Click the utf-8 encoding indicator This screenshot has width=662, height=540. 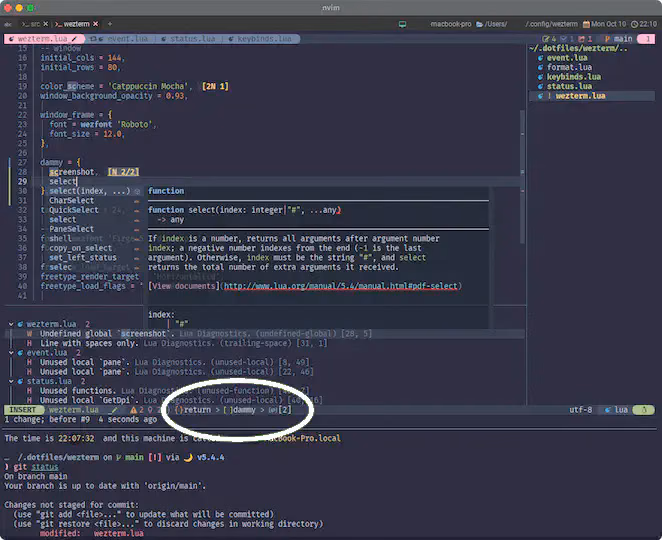pyautogui.click(x=581, y=410)
